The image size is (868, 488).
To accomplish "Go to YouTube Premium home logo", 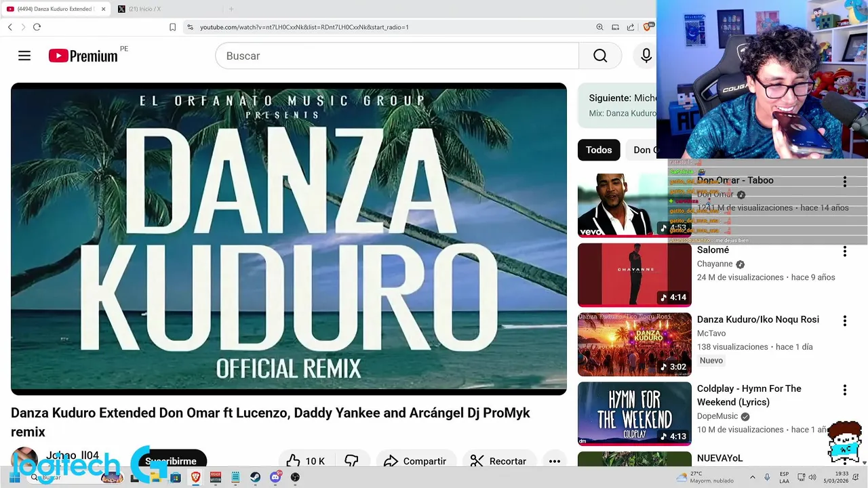I will (x=83, y=56).
